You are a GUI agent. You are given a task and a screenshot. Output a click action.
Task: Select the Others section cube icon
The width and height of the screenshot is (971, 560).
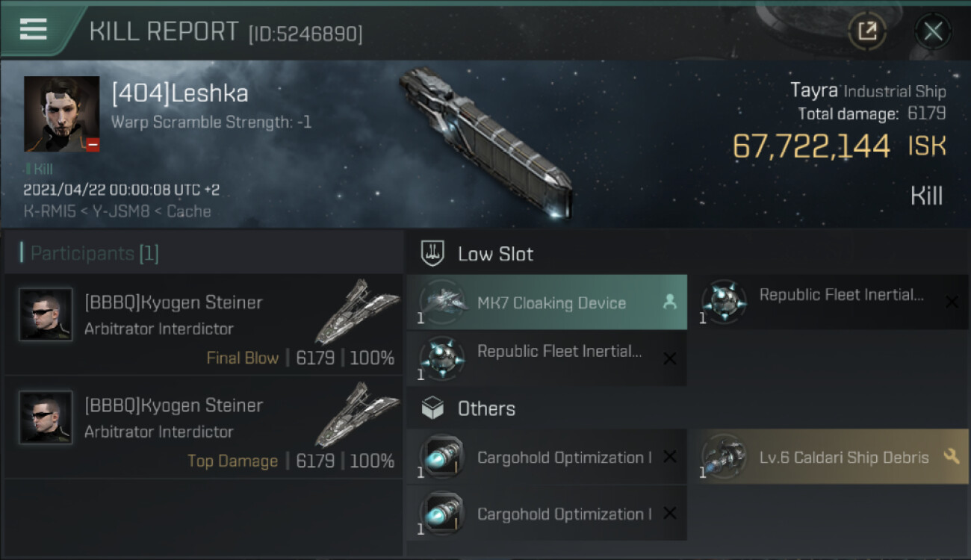pyautogui.click(x=433, y=408)
